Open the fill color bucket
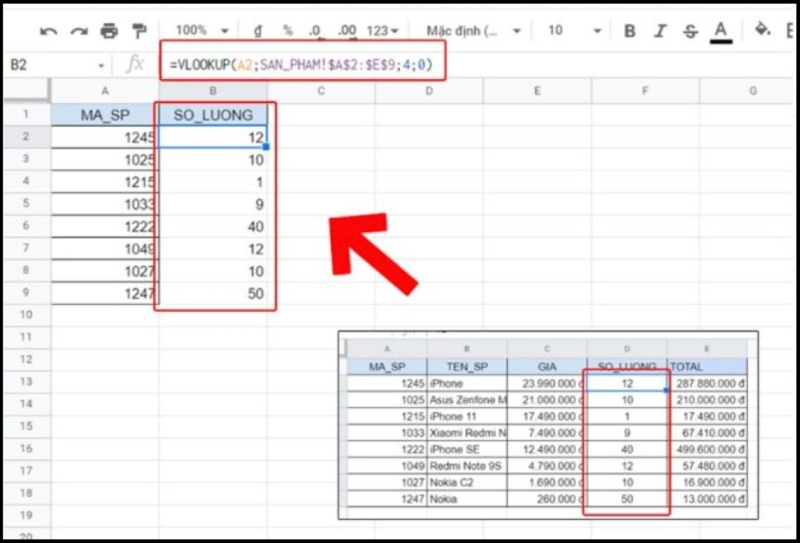 click(x=762, y=31)
